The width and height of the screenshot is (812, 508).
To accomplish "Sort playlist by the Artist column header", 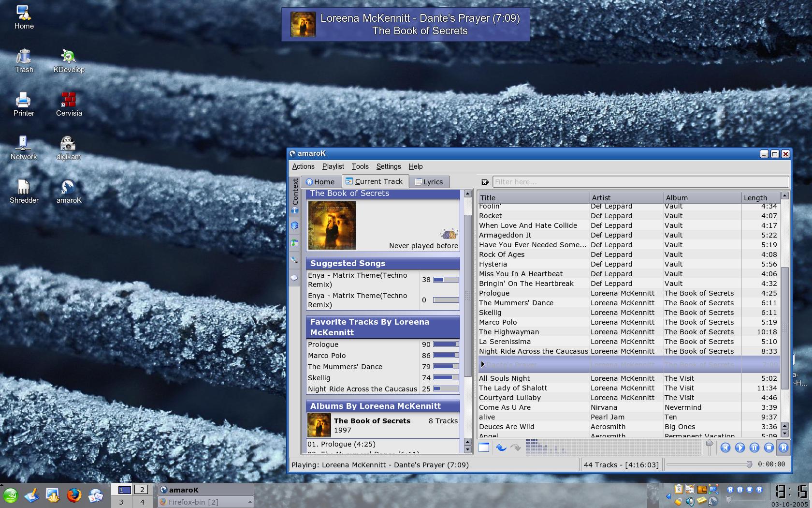I will coord(626,197).
